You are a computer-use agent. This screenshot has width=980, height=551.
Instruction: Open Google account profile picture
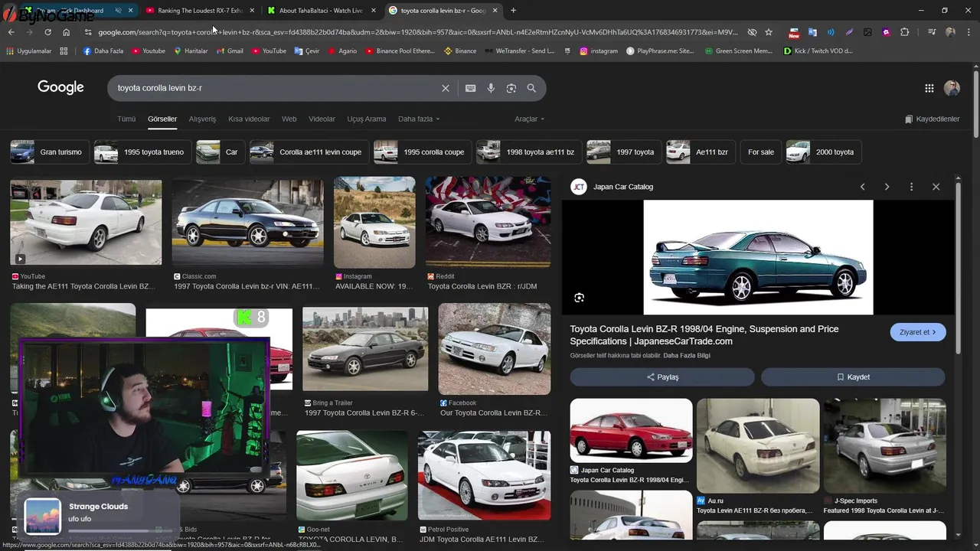(952, 88)
